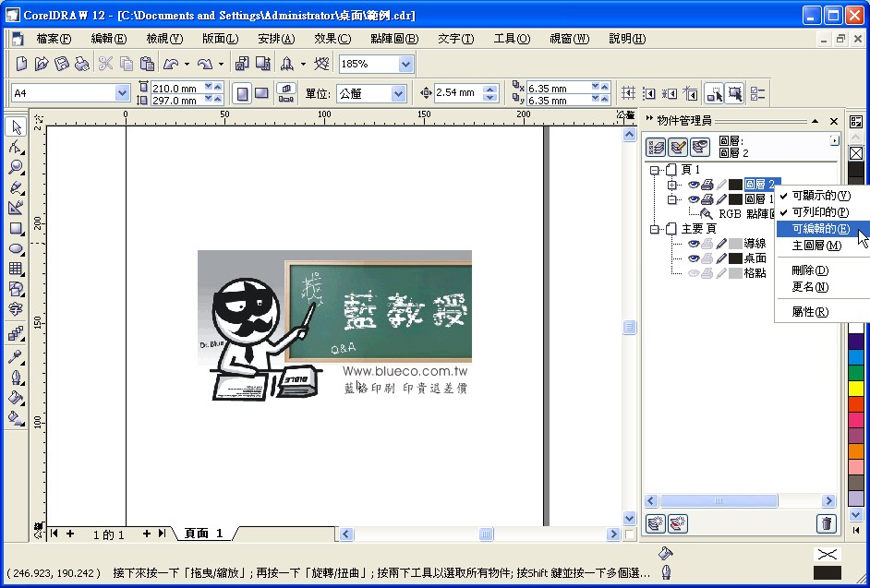870x588 pixels.
Task: Toggle pencil editable icon of 圖層 1
Action: [x=720, y=199]
